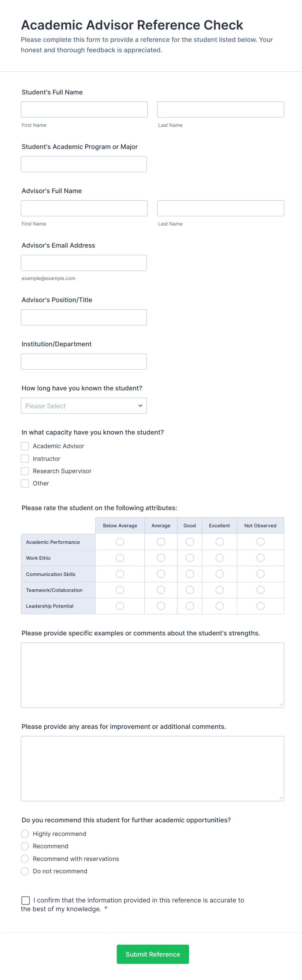
Task: Select Recommend with reservations
Action: tap(25, 859)
